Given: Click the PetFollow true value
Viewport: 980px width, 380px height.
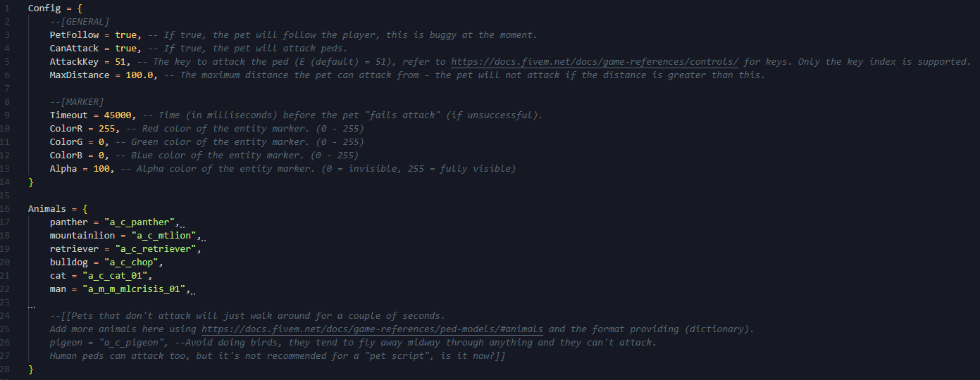Looking at the screenshot, I should pos(125,35).
